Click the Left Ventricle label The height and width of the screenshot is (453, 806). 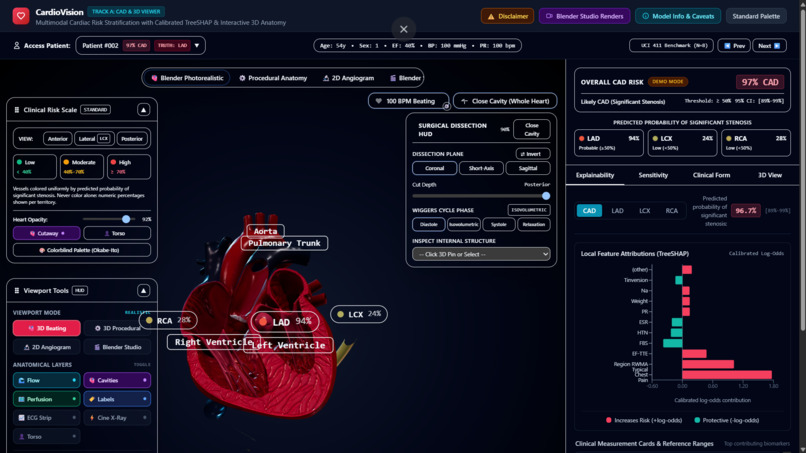point(289,345)
